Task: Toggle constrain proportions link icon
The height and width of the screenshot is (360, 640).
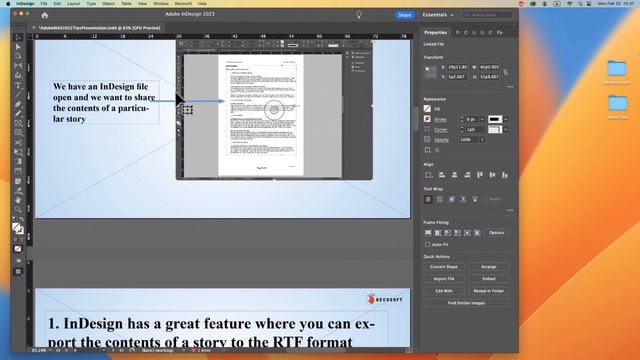Action: pyautogui.click(x=506, y=72)
